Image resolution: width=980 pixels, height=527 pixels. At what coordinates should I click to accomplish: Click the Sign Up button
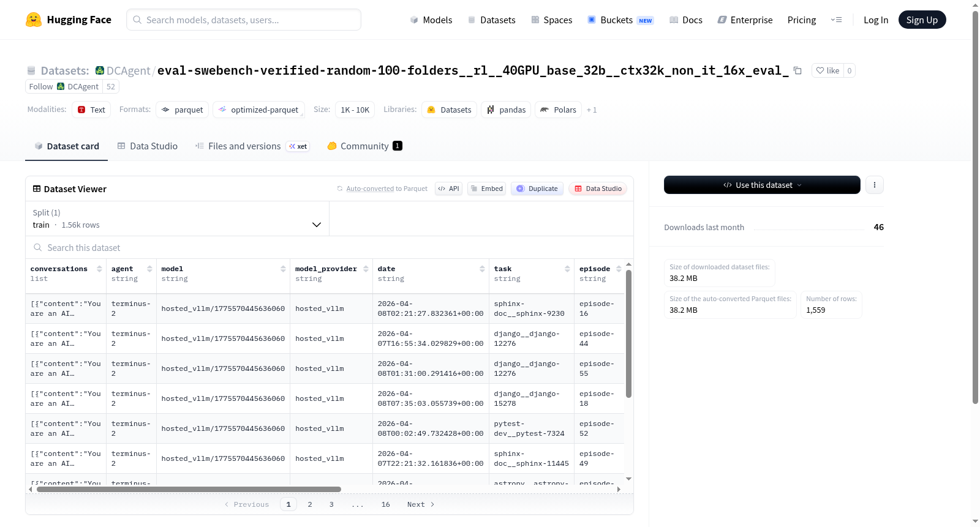point(922,20)
